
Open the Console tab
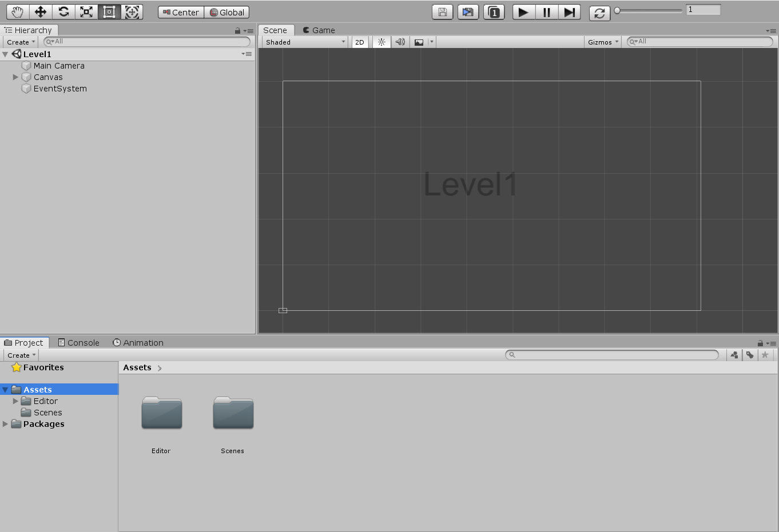point(79,343)
